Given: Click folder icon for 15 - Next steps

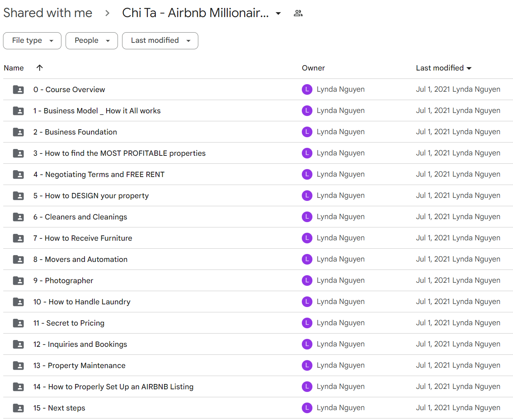Looking at the screenshot, I should pos(18,408).
